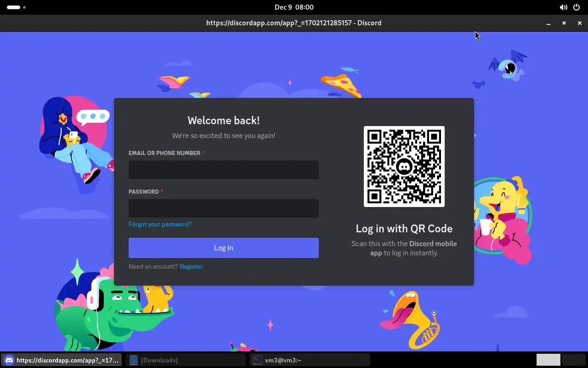
Task: Click the Discord window title bar text
Action: (294, 23)
